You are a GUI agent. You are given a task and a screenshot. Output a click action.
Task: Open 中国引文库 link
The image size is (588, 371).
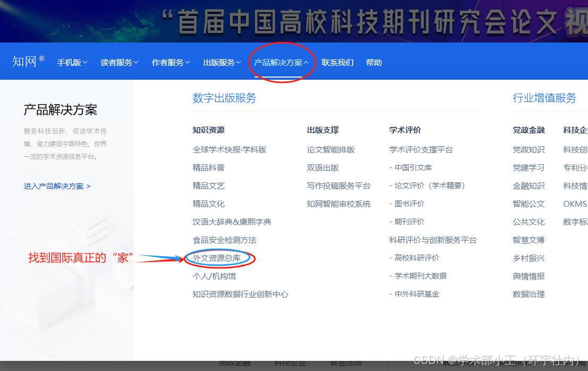[x=411, y=167]
